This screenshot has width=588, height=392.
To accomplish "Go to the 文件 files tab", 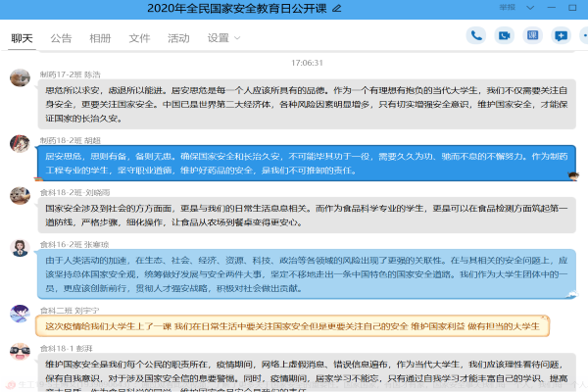I will (139, 38).
